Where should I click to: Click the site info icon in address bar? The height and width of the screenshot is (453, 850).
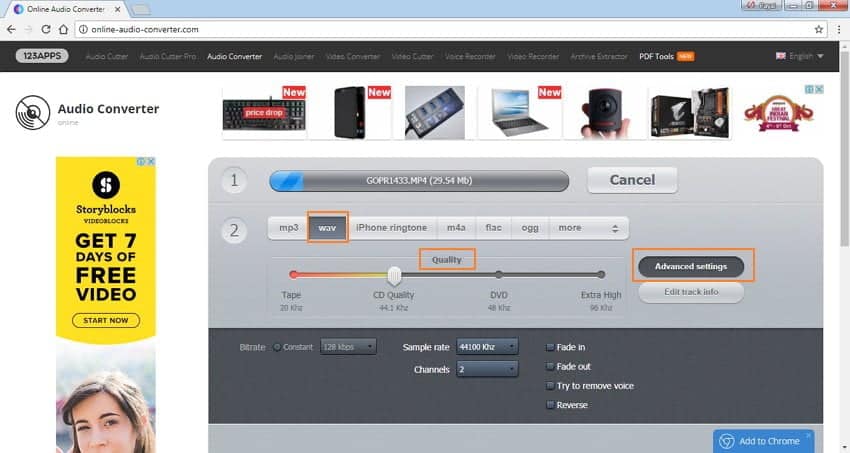point(83,29)
